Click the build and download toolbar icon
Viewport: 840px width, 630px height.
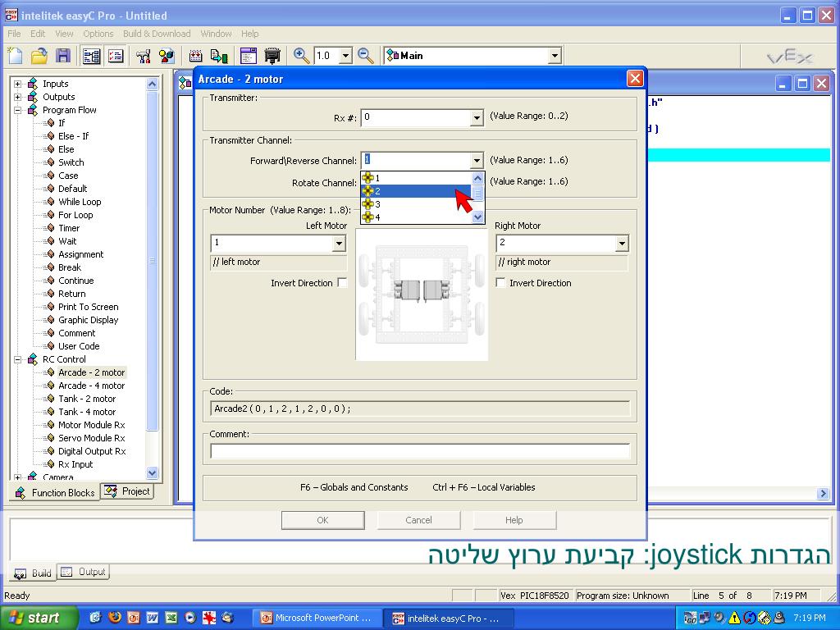[219, 56]
